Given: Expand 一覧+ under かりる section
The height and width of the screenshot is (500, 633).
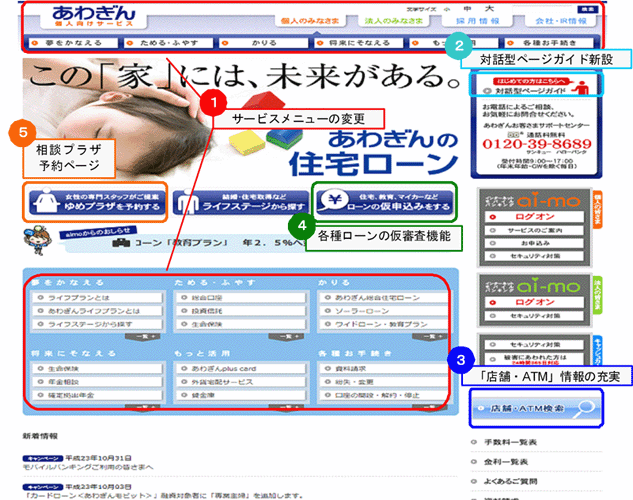Looking at the screenshot, I should point(430,336).
